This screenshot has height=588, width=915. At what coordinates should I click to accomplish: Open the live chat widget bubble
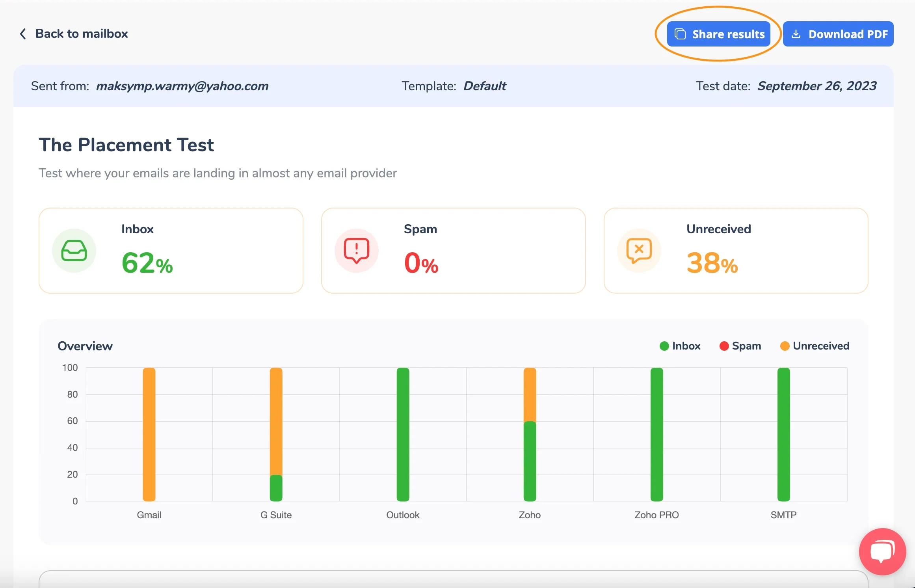click(x=882, y=551)
